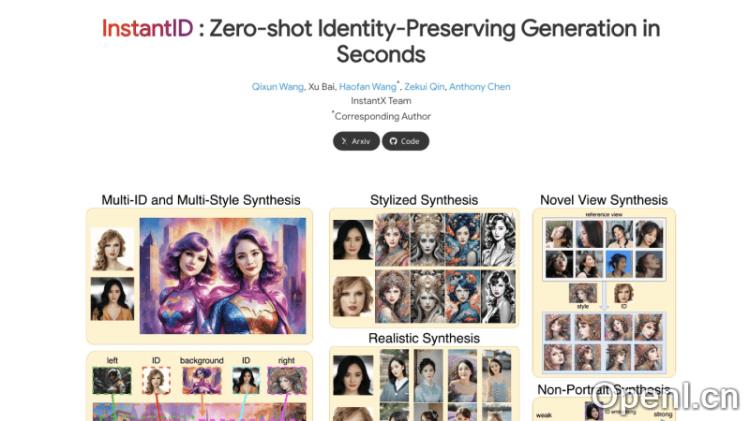The width and height of the screenshot is (750, 421).
Task: Click the Arxiv icon in the dark button
Action: pos(344,141)
